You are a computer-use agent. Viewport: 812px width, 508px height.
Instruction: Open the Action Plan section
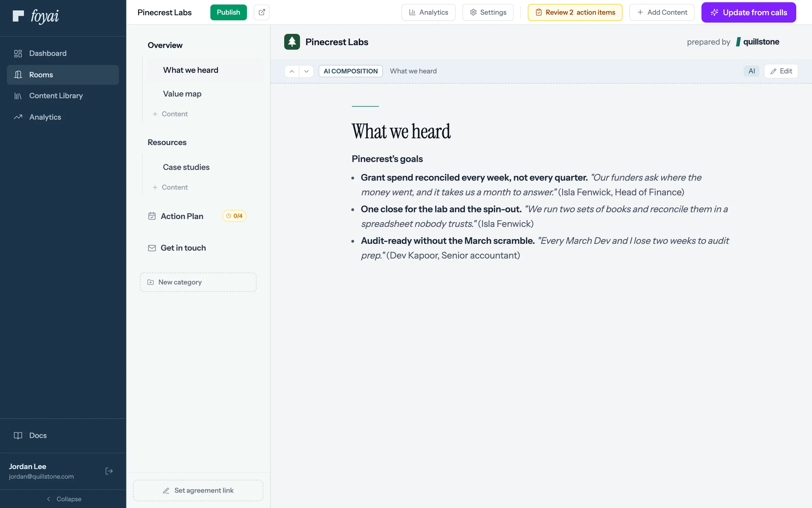182,216
